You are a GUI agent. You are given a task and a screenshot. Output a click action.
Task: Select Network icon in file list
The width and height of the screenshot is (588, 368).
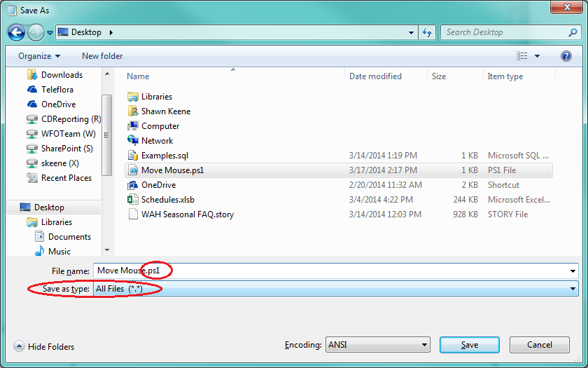(x=133, y=140)
